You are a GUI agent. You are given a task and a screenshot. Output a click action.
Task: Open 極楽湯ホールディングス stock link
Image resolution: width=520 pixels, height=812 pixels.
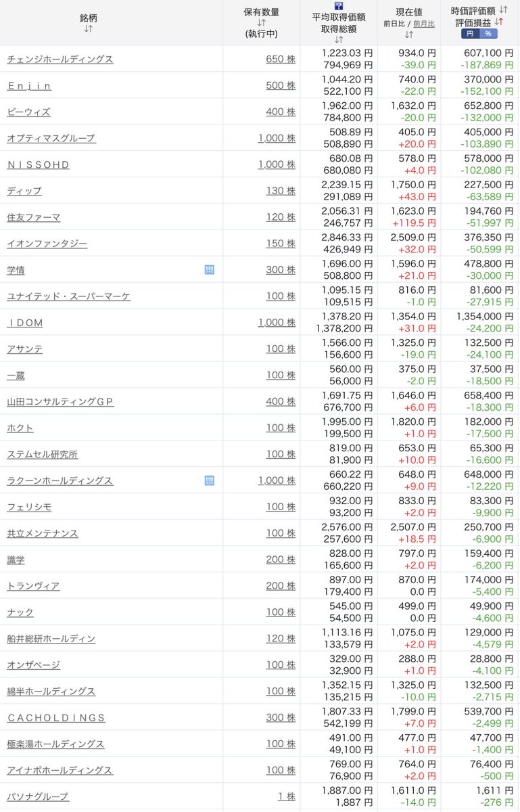[55, 744]
